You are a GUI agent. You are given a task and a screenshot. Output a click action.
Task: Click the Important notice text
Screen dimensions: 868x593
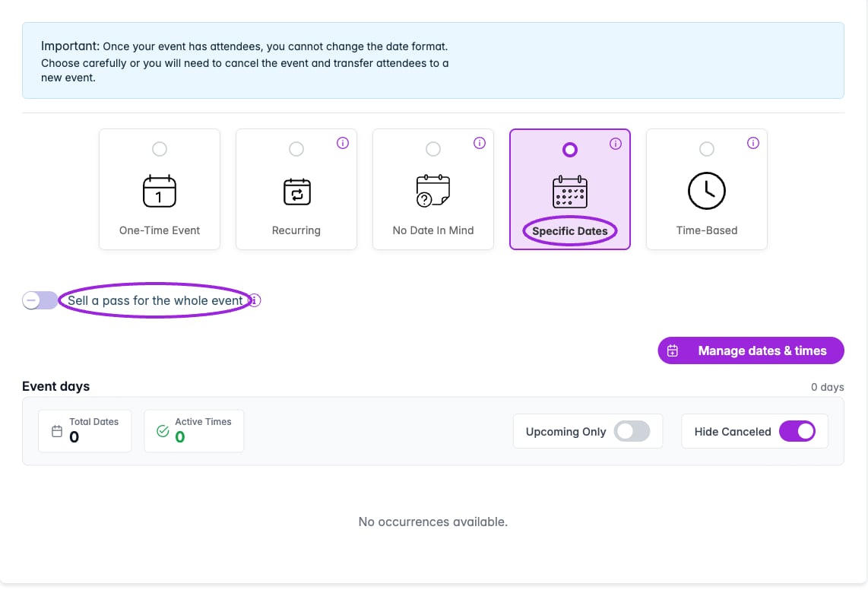coord(245,62)
